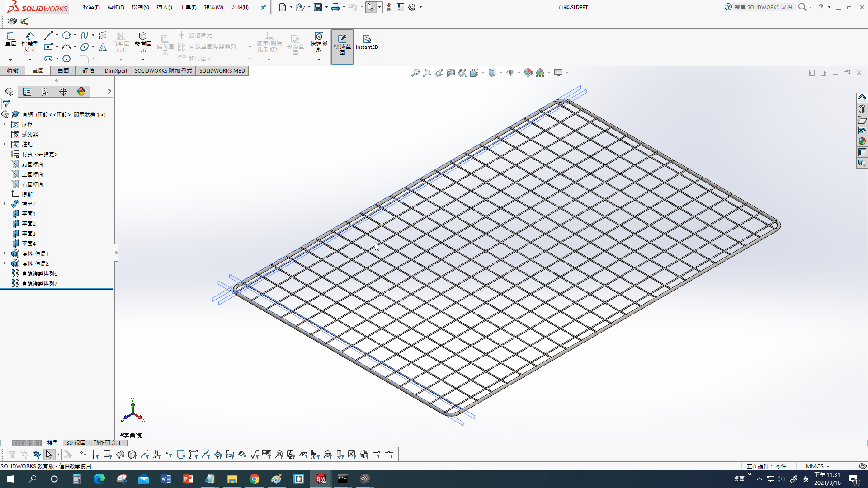Click Zoom to Fit icon in viewport
The image size is (868, 488).
[415, 73]
